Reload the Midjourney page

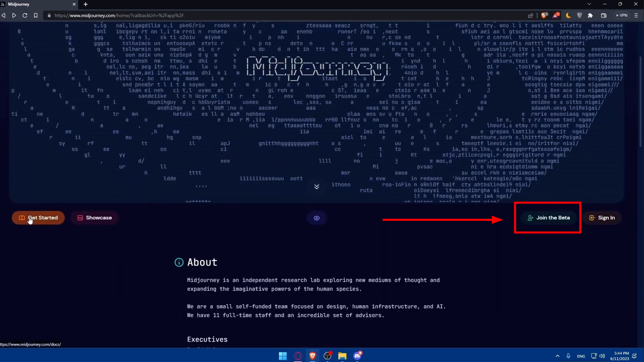click(x=25, y=16)
